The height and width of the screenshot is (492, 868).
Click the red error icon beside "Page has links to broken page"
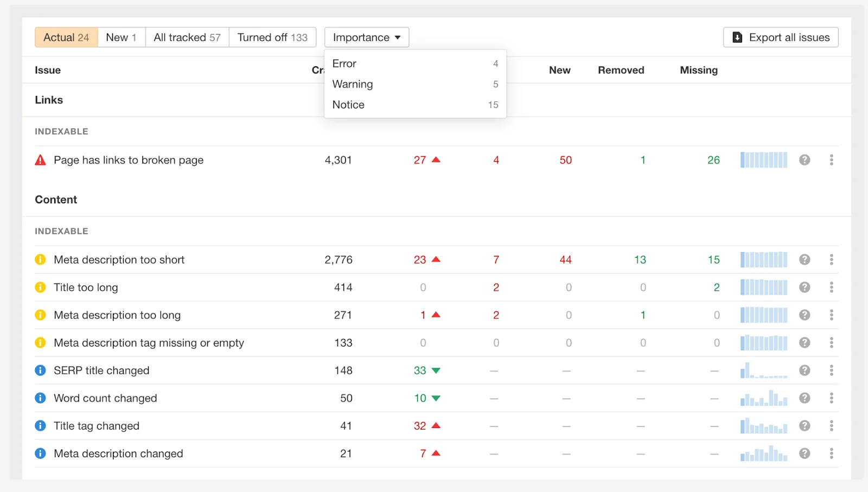coord(40,159)
